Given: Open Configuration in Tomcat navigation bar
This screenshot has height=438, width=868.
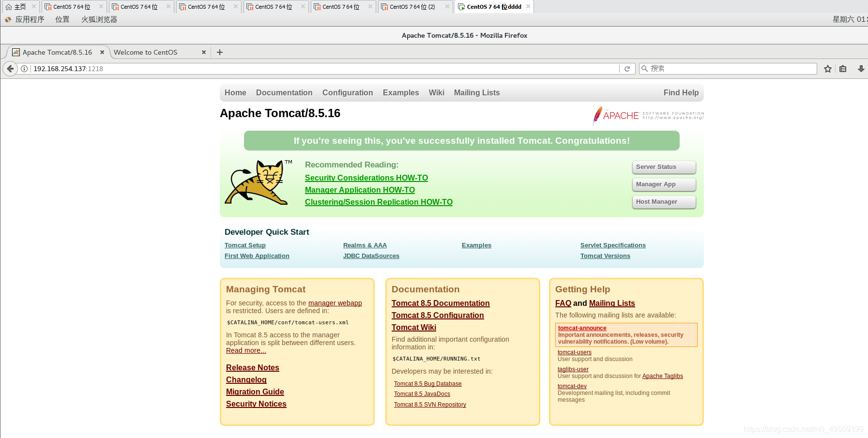Looking at the screenshot, I should coord(348,93).
